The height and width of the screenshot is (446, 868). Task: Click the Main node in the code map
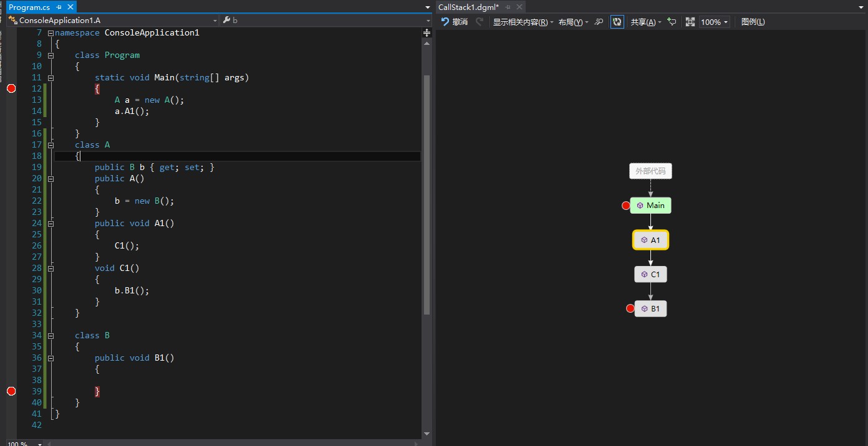(650, 206)
